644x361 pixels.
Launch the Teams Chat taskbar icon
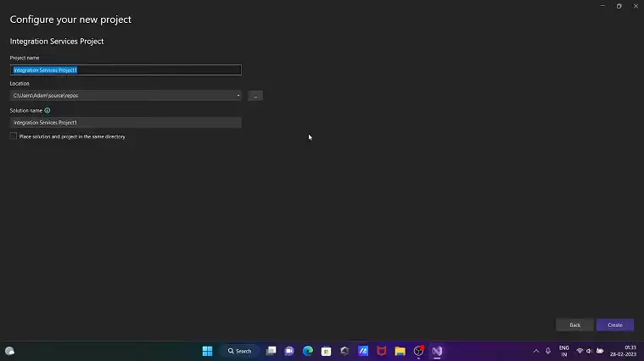pyautogui.click(x=289, y=351)
